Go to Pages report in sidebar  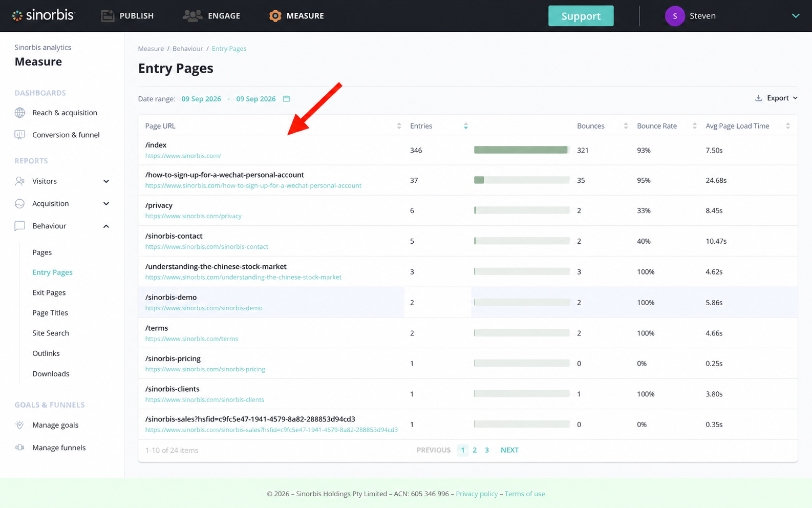42,252
